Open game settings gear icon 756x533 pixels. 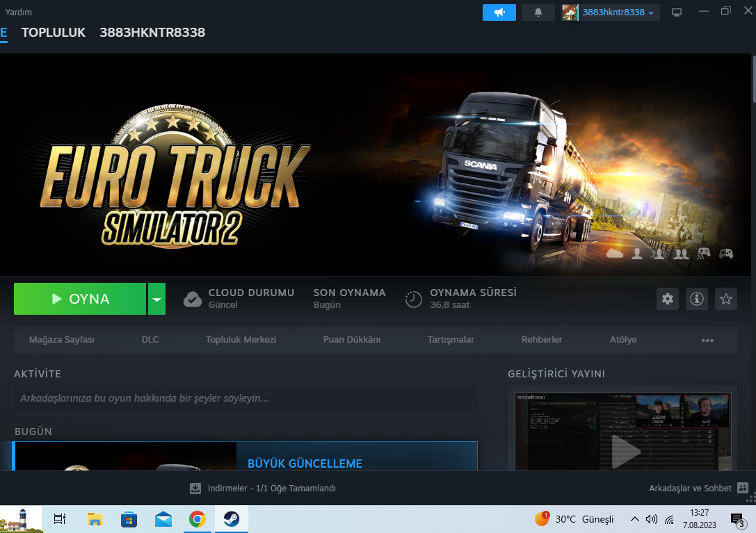click(667, 299)
